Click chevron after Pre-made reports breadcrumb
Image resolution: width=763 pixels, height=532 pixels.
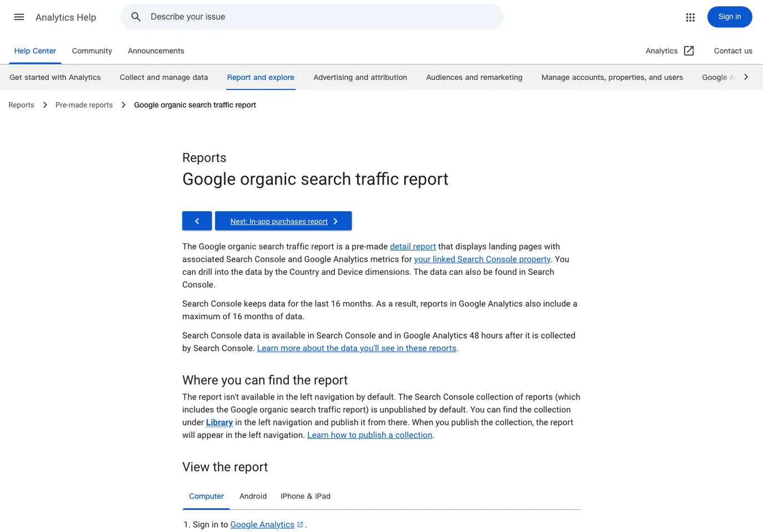point(123,105)
